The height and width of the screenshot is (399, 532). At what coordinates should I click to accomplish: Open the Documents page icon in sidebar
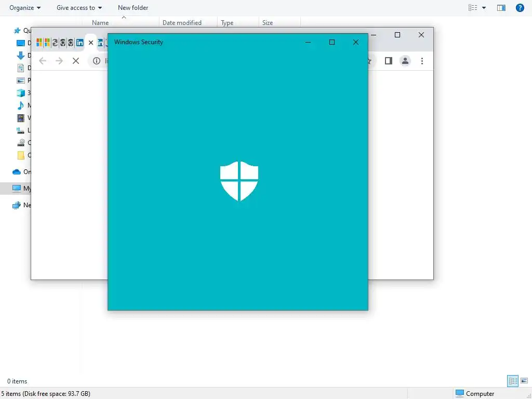21,68
